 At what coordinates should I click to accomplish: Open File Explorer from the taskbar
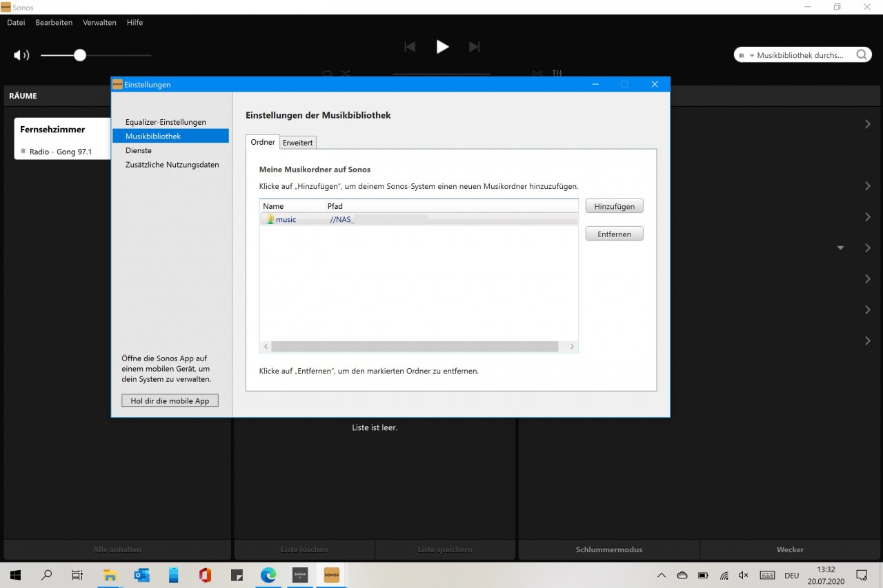pos(110,575)
